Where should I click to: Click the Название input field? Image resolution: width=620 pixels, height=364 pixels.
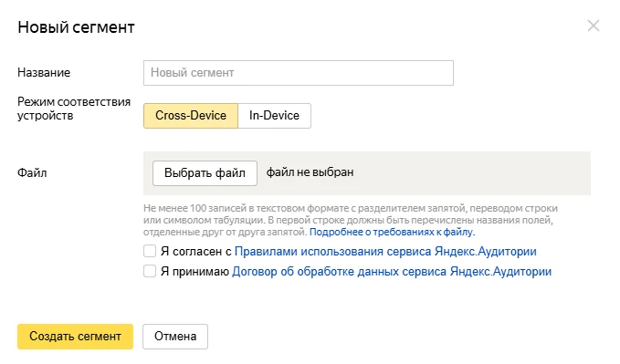click(x=299, y=73)
